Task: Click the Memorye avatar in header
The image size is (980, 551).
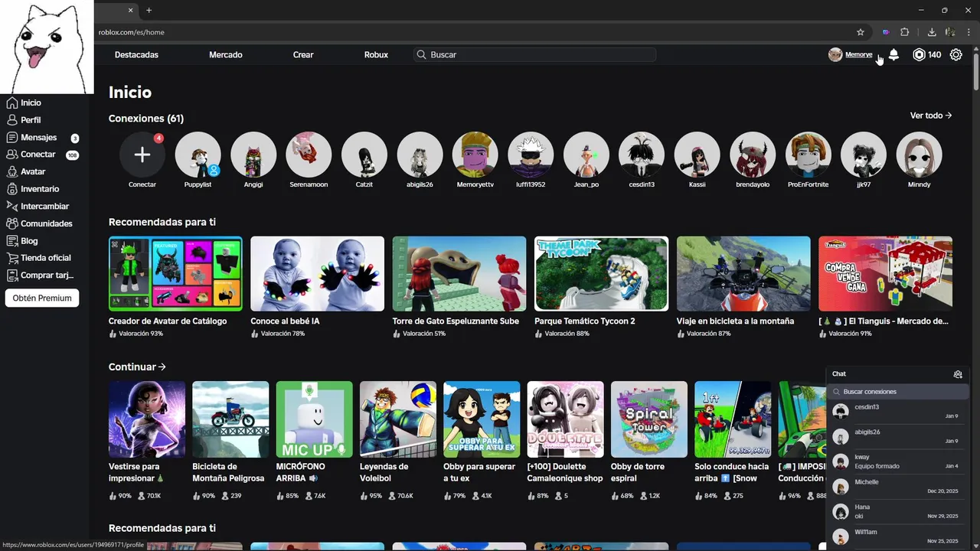Action: point(835,54)
